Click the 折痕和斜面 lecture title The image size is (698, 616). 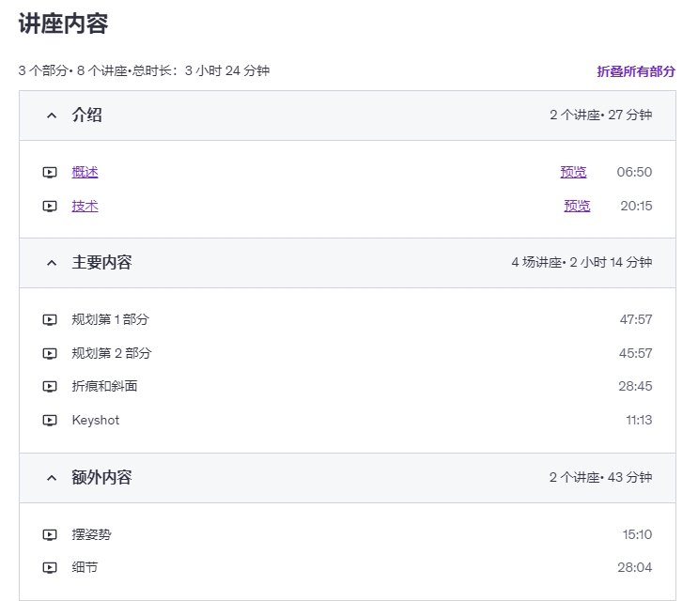[104, 386]
